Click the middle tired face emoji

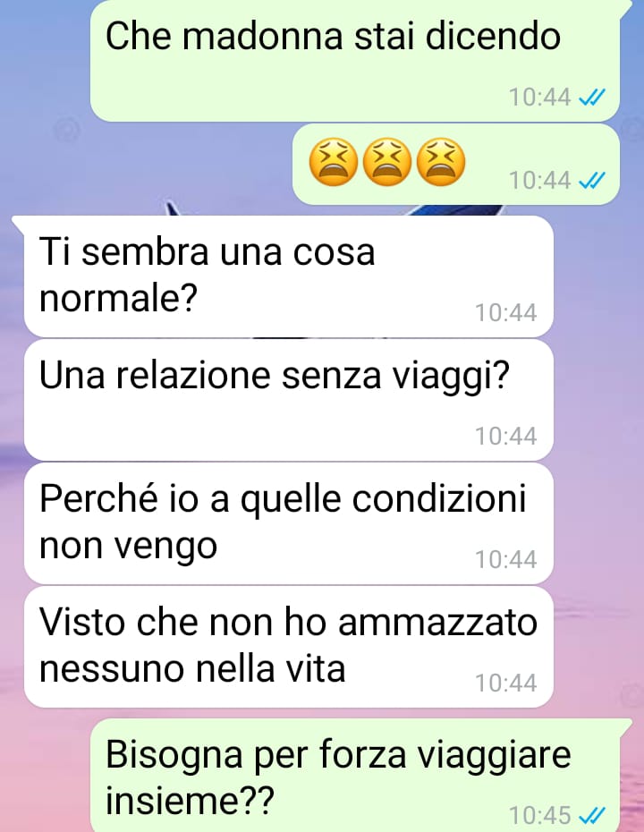pyautogui.click(x=387, y=162)
